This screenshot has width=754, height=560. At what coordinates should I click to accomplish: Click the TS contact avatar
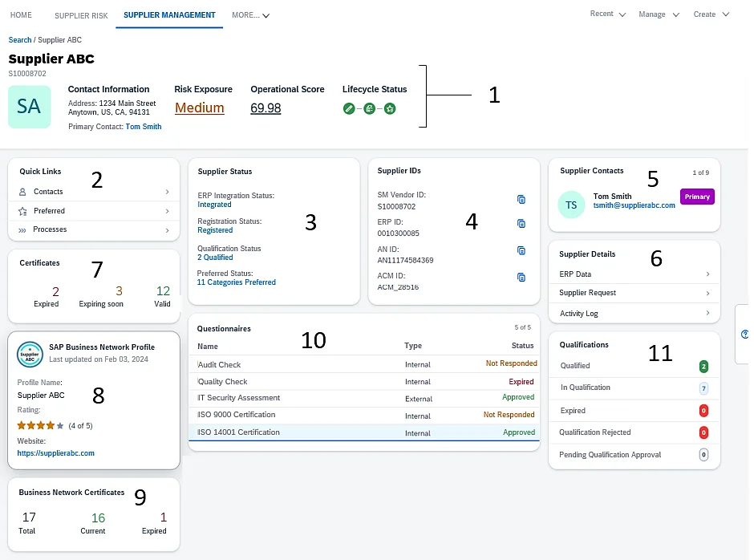(x=571, y=205)
